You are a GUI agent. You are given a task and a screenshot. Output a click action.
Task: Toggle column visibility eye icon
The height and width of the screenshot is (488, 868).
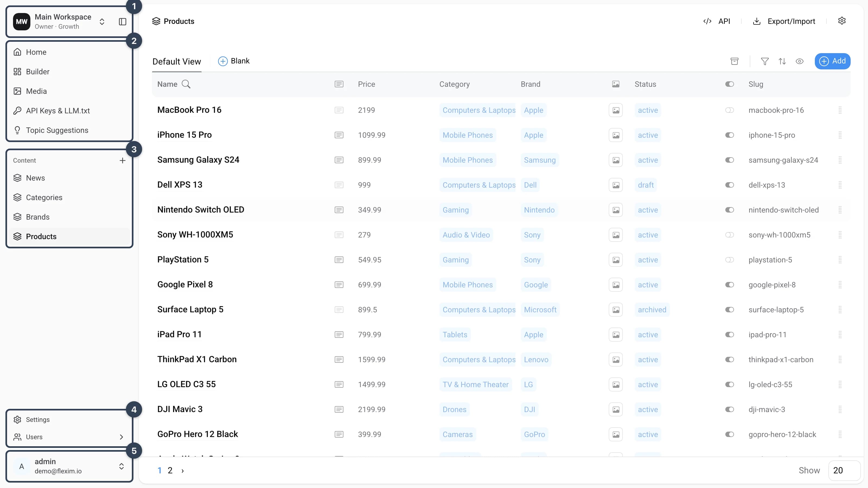click(800, 61)
